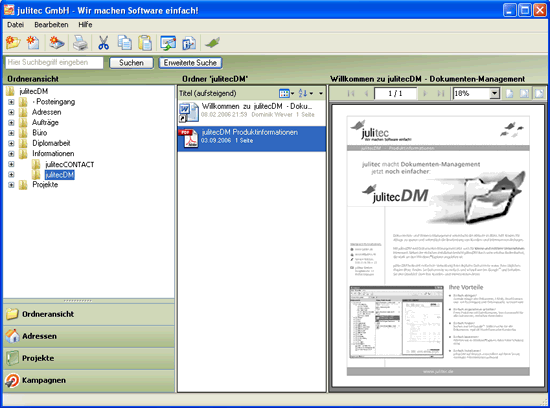Click the document info toolbar icon
This screenshot has height=408, width=550.
189,44
